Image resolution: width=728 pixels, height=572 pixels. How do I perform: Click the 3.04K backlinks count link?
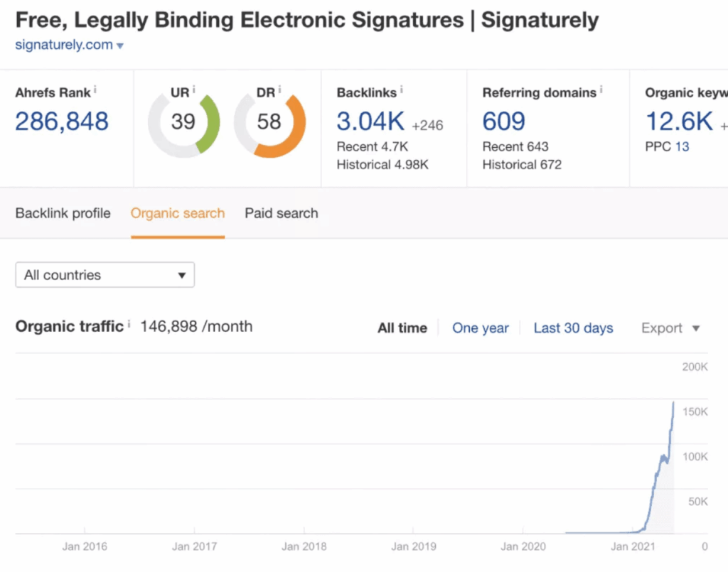370,121
